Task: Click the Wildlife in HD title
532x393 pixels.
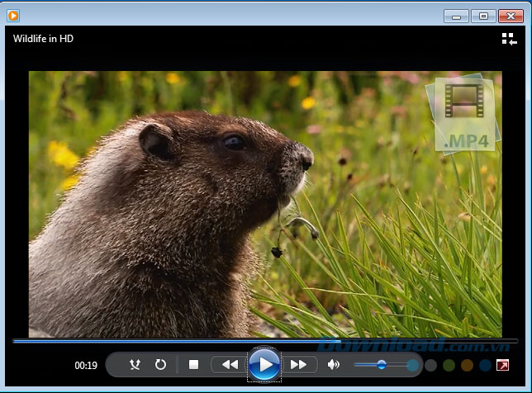Action: coord(43,39)
